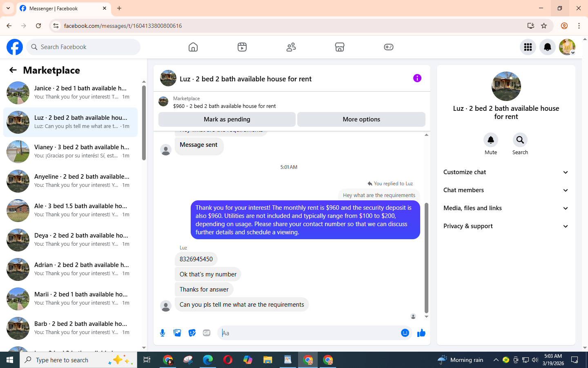Viewport: 588px width, 368px height.
Task: Open Chrome tab search dropdown arrow
Action: pyautogui.click(x=8, y=8)
